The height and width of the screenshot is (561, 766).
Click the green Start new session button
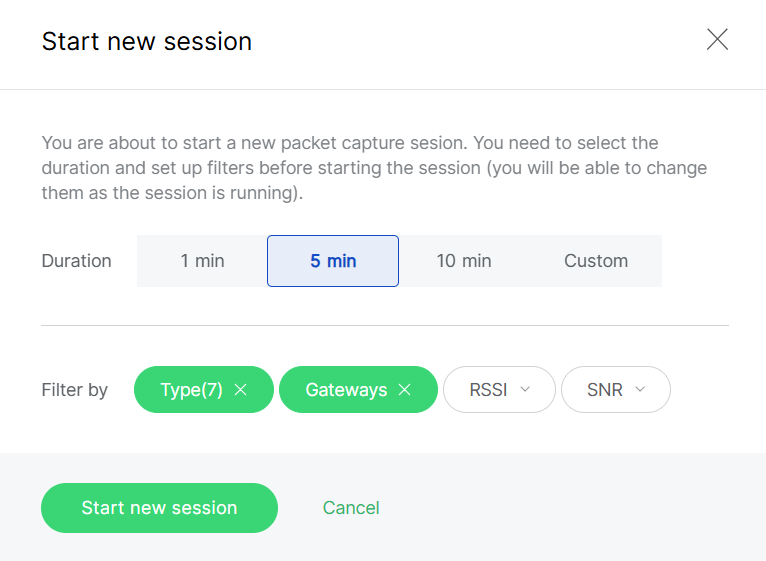point(159,508)
